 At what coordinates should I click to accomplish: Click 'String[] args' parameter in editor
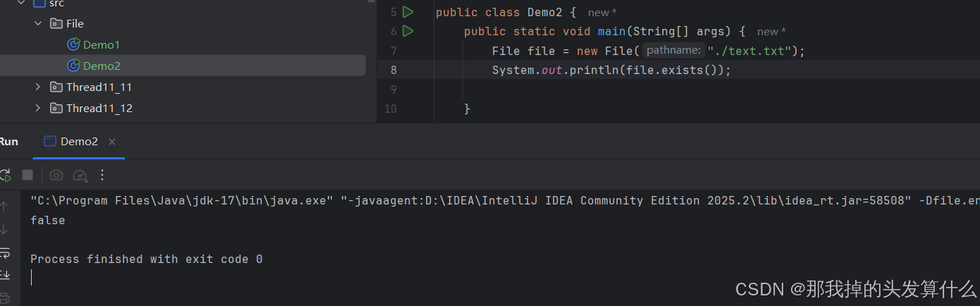point(678,32)
